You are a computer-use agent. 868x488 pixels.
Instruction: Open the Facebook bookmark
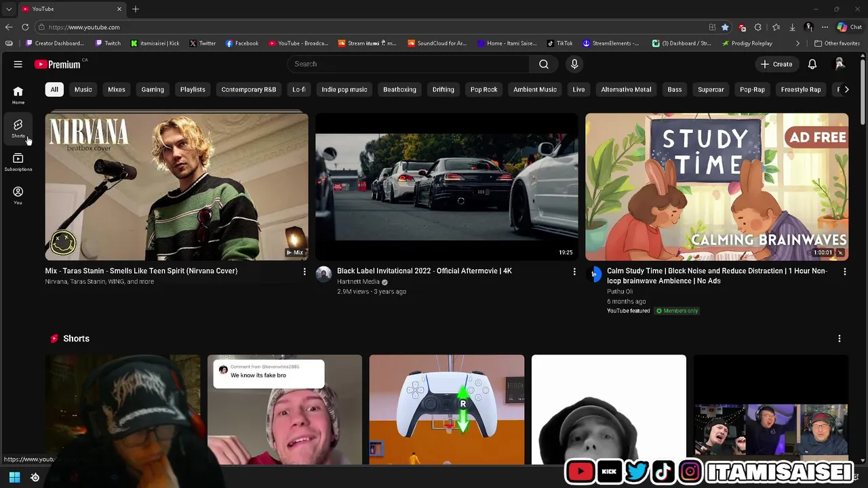pos(242,43)
